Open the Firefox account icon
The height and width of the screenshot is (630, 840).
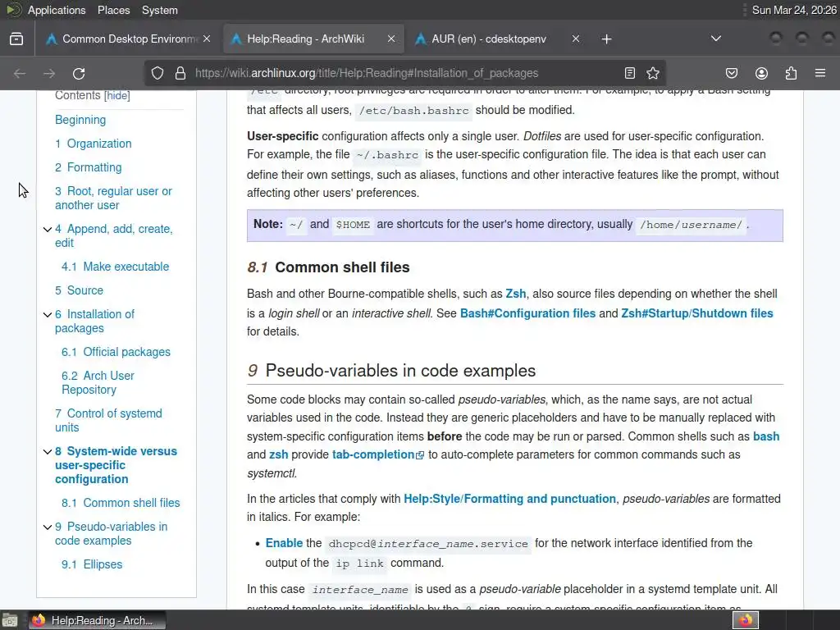(x=761, y=73)
